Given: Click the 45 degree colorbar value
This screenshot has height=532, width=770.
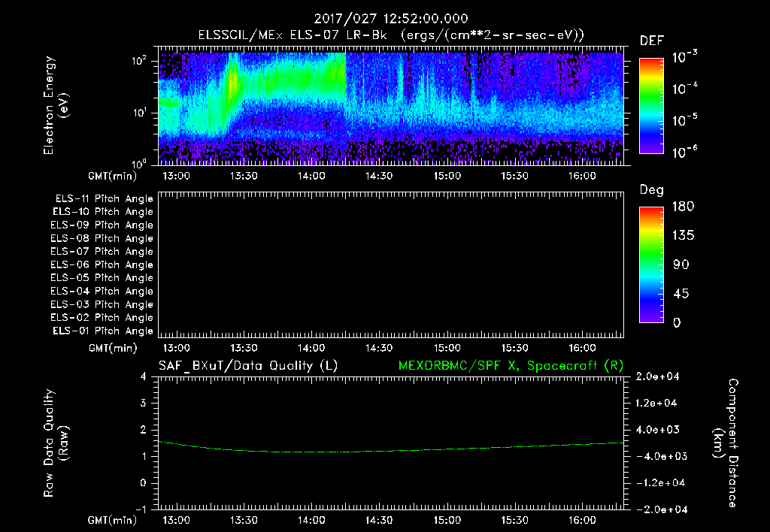Looking at the screenshot, I should [x=681, y=294].
